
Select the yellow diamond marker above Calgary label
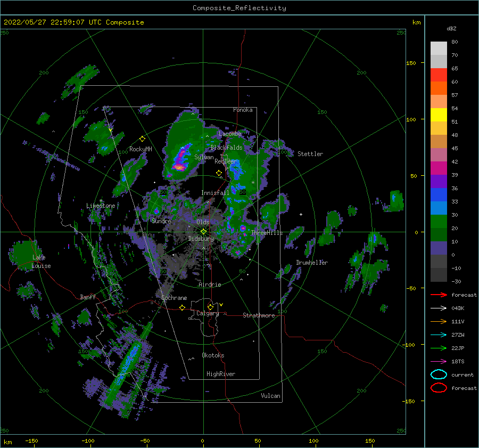(210, 307)
